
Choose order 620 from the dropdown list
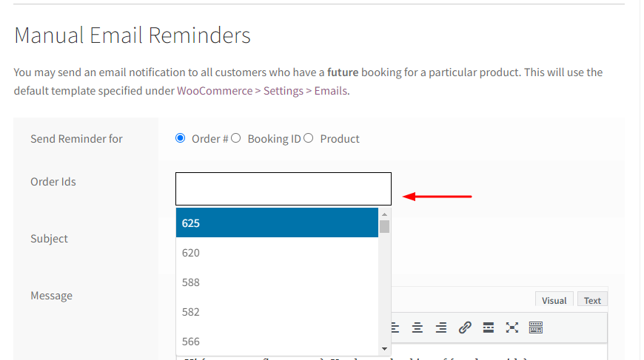tap(277, 253)
